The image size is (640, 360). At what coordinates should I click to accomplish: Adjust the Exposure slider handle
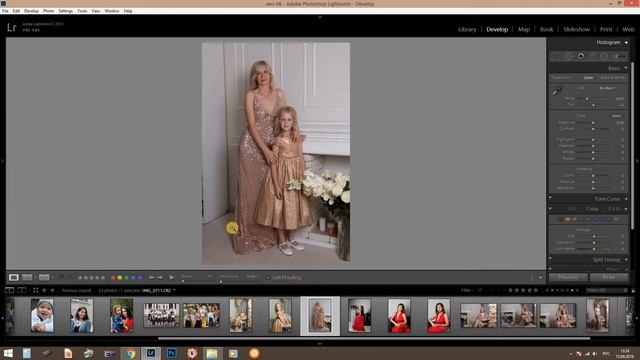pyautogui.click(x=593, y=122)
